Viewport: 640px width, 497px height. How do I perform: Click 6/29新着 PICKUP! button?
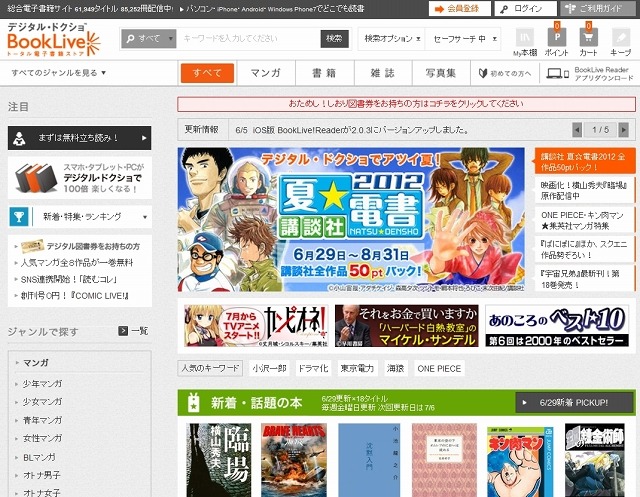575,403
